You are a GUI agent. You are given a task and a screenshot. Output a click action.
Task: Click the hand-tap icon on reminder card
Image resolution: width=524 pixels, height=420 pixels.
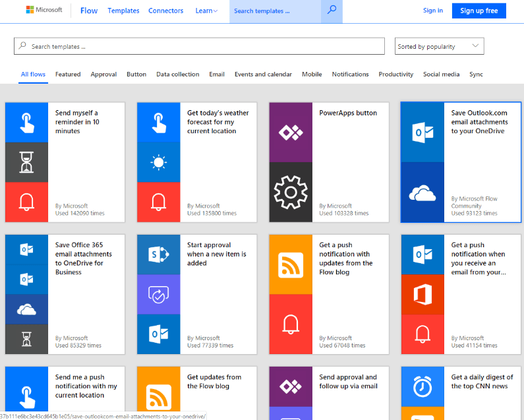pyautogui.click(x=27, y=123)
